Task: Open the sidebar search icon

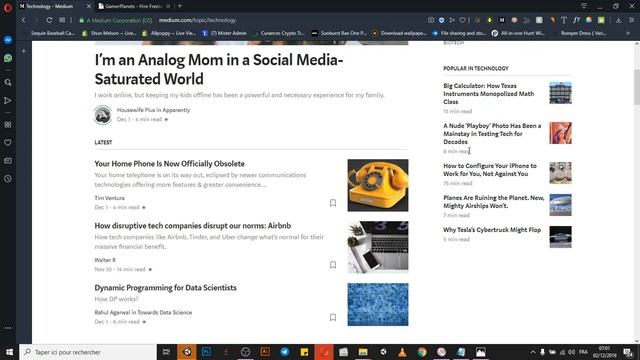Action: pos(8,82)
